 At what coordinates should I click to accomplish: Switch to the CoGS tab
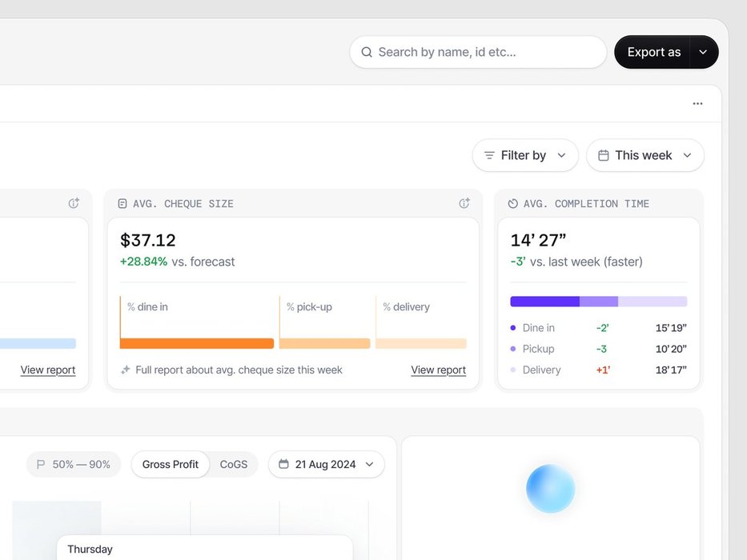pyautogui.click(x=234, y=464)
